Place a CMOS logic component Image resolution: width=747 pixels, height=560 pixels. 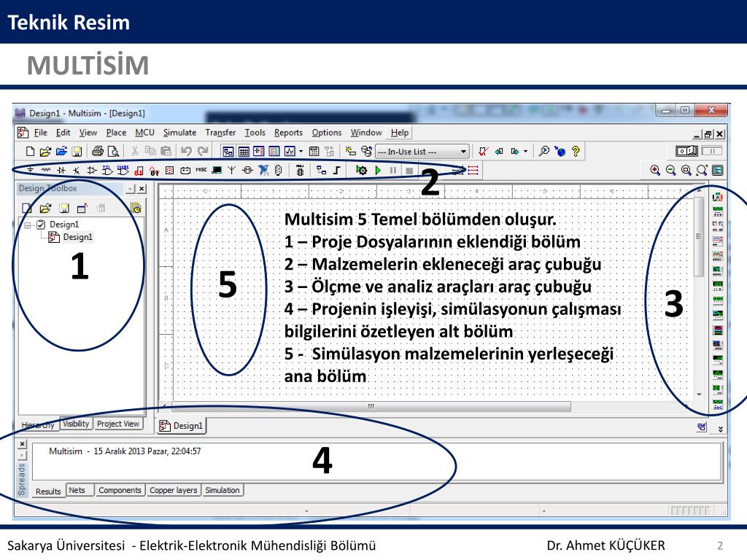[123, 170]
